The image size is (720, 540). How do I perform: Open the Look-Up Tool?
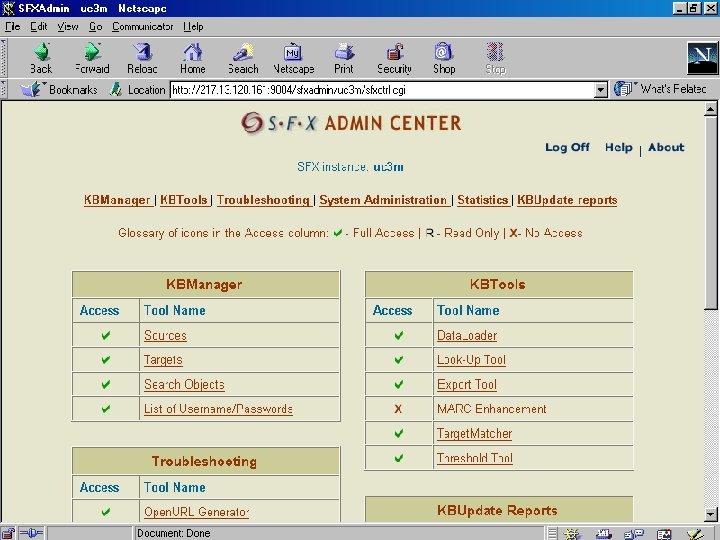pos(471,360)
